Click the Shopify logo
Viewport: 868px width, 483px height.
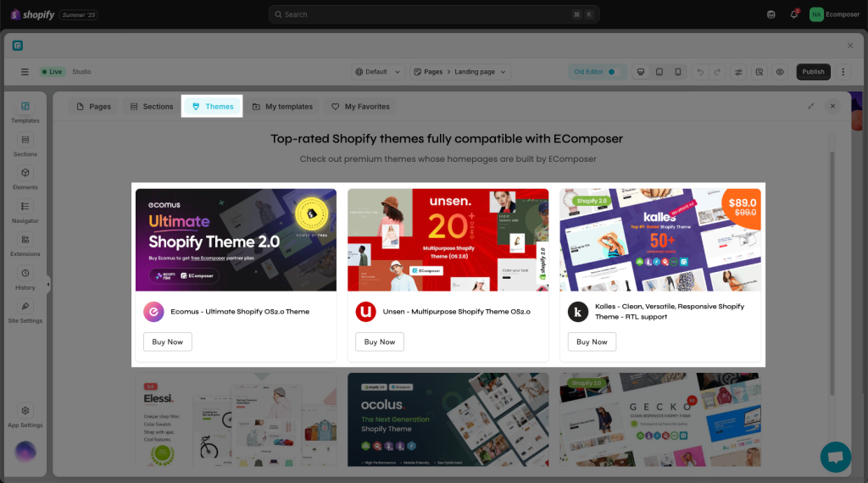point(33,14)
